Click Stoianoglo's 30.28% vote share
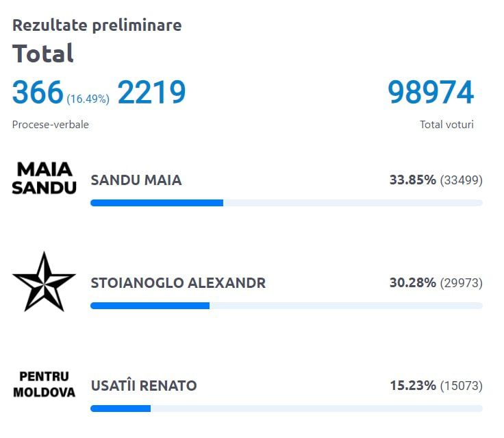The image size is (504, 438). 412,283
